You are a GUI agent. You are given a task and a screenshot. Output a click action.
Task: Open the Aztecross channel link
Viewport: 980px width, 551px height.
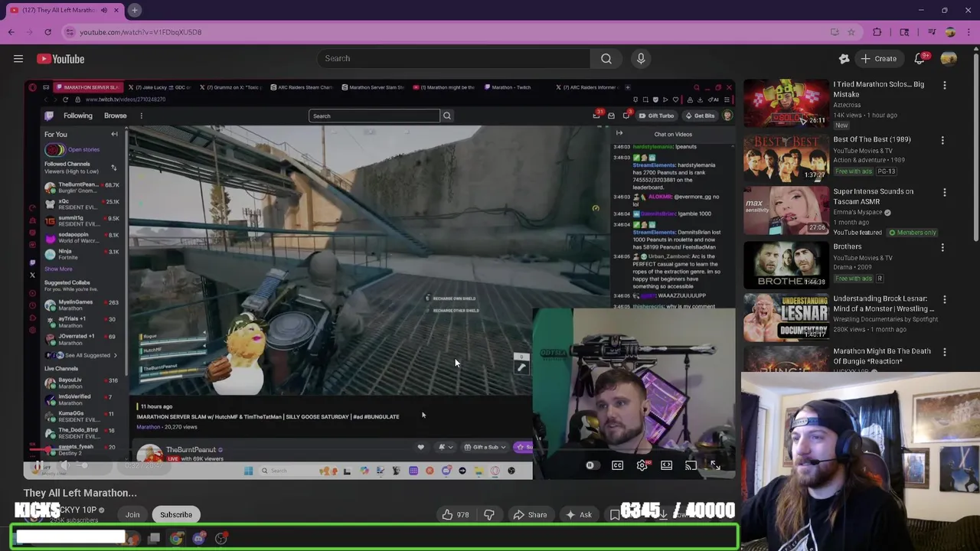click(851, 104)
